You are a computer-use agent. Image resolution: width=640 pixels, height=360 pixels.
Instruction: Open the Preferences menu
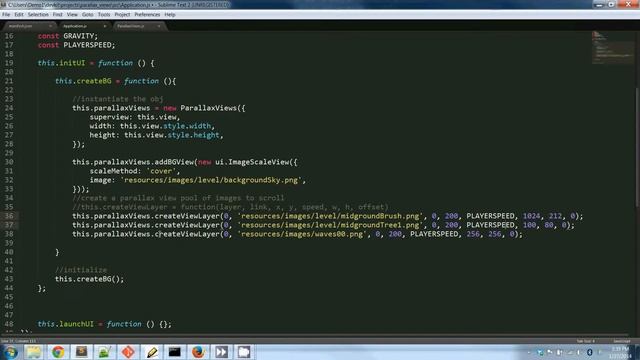147,15
